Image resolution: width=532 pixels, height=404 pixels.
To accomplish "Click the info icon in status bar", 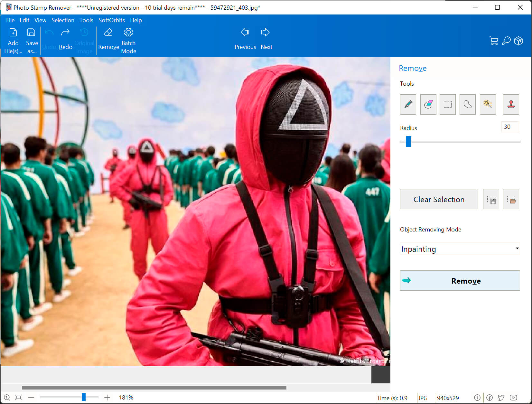I will tap(477, 398).
